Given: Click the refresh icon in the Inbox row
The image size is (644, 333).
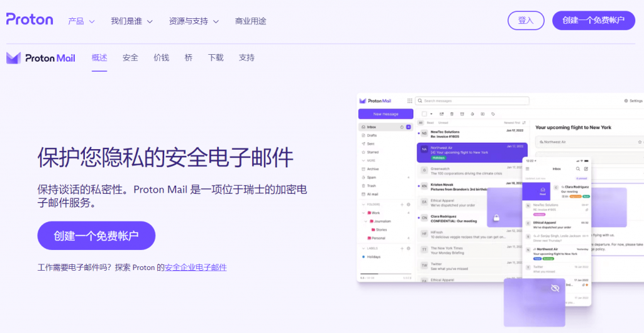Looking at the screenshot, I should click(402, 127).
